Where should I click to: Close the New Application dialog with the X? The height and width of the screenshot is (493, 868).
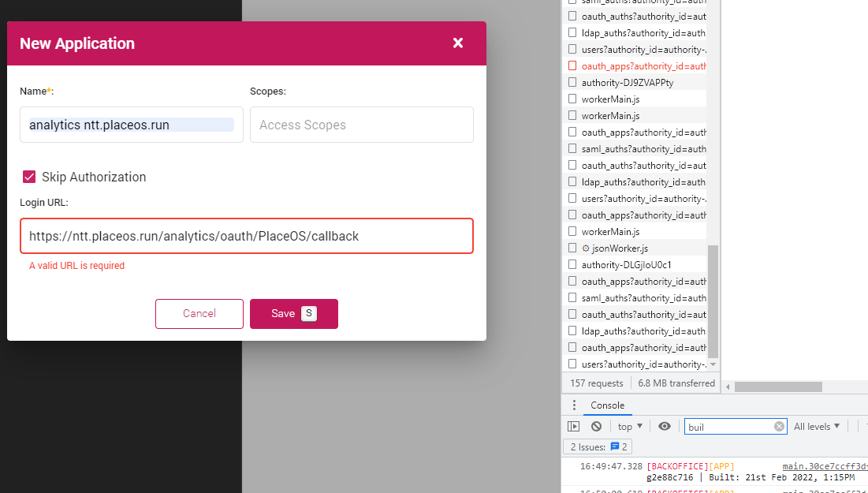pos(458,43)
